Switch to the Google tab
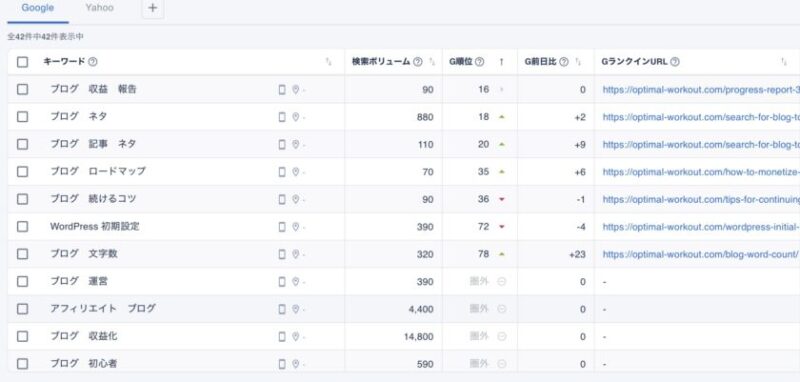800x382 pixels. click(38, 8)
